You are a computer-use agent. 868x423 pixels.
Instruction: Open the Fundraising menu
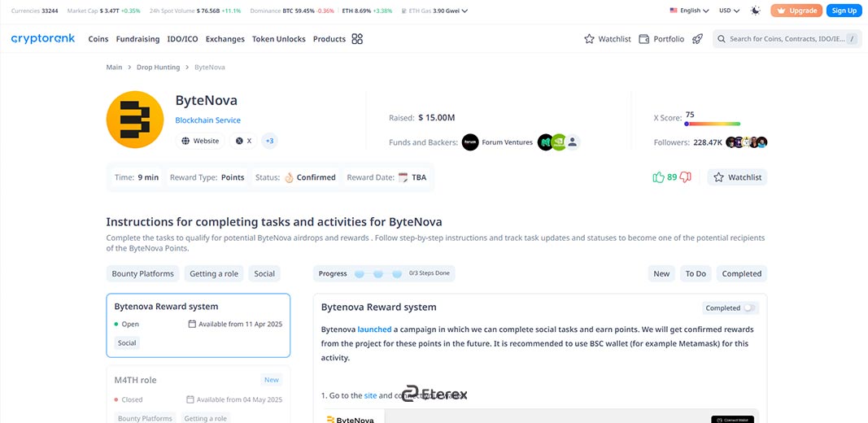(x=137, y=39)
